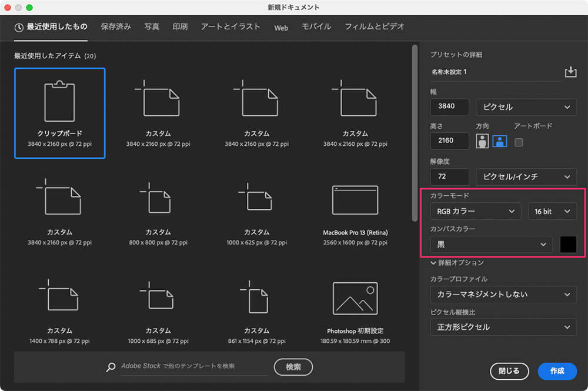
Task: Open the ピクセル width unit dropdown
Action: [x=526, y=107]
